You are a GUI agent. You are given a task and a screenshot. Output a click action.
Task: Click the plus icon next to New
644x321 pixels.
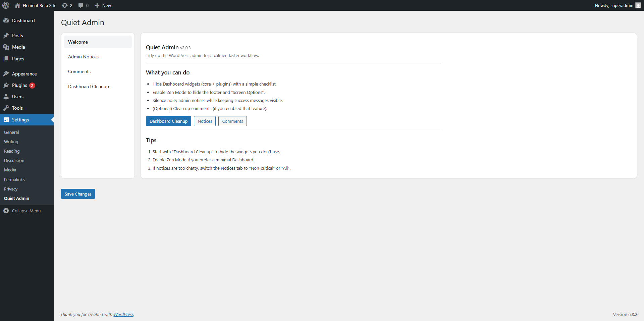click(97, 5)
